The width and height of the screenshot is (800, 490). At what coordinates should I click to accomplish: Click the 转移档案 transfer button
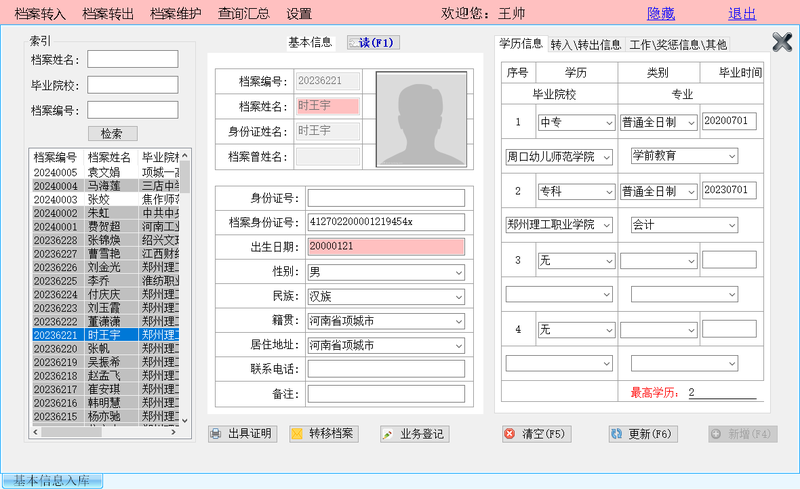click(x=322, y=434)
